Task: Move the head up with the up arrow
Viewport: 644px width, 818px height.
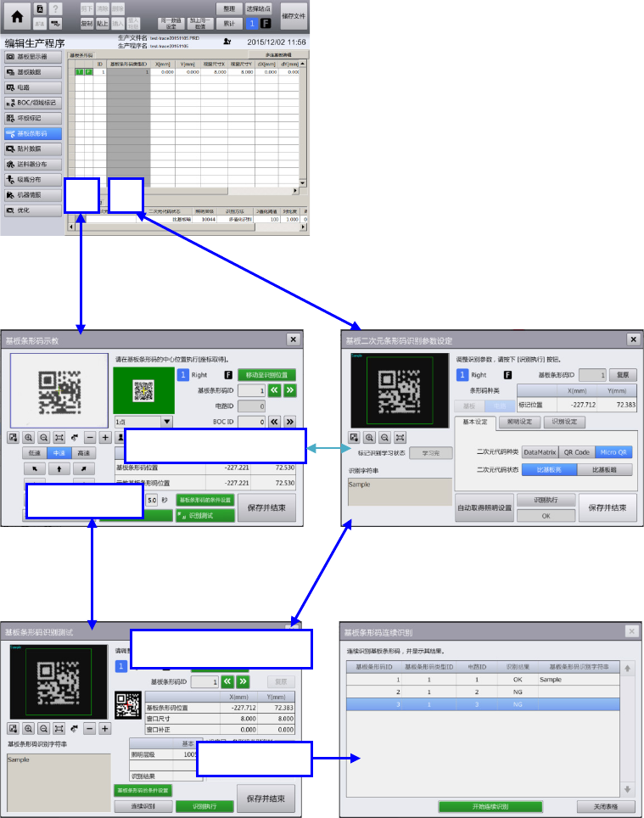Action: point(59,469)
